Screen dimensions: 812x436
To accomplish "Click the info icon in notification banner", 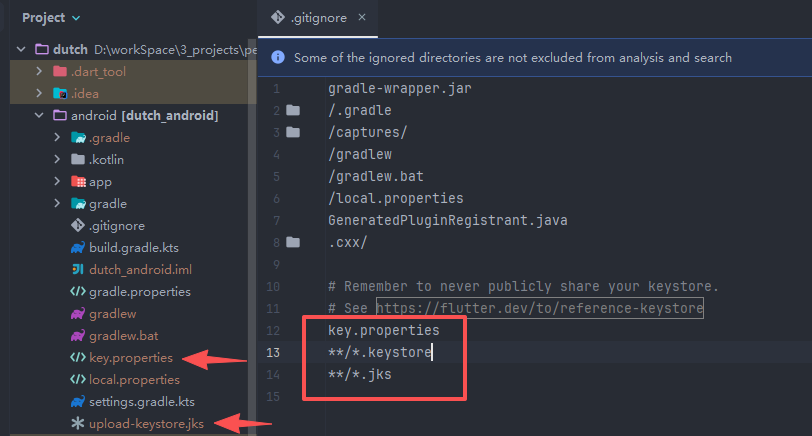I will click(x=278, y=57).
